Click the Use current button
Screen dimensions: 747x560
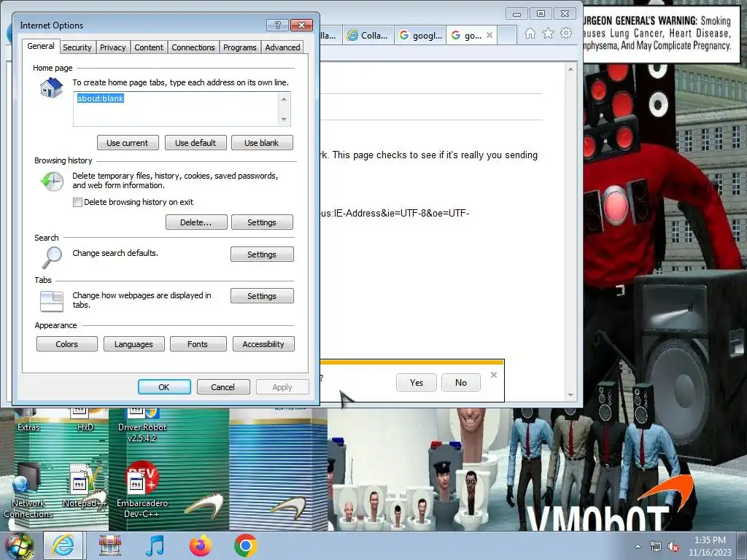point(127,143)
